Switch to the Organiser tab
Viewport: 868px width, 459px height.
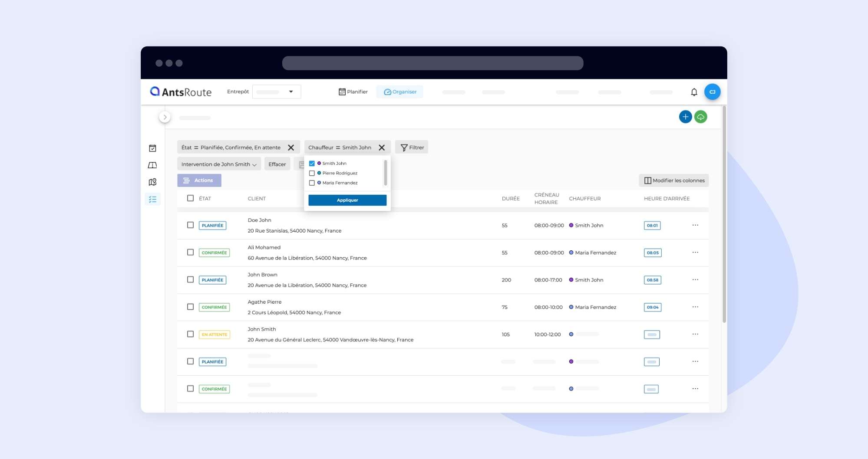pos(400,92)
